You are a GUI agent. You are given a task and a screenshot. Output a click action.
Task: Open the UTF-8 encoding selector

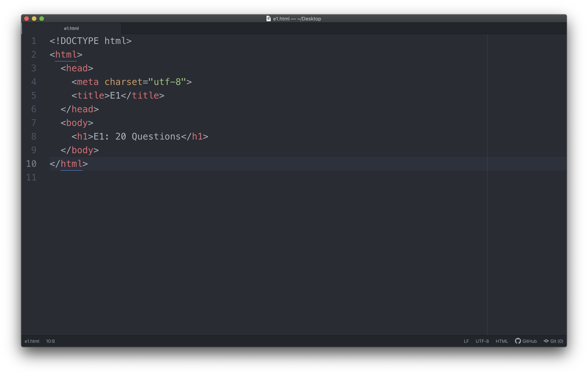pos(482,341)
